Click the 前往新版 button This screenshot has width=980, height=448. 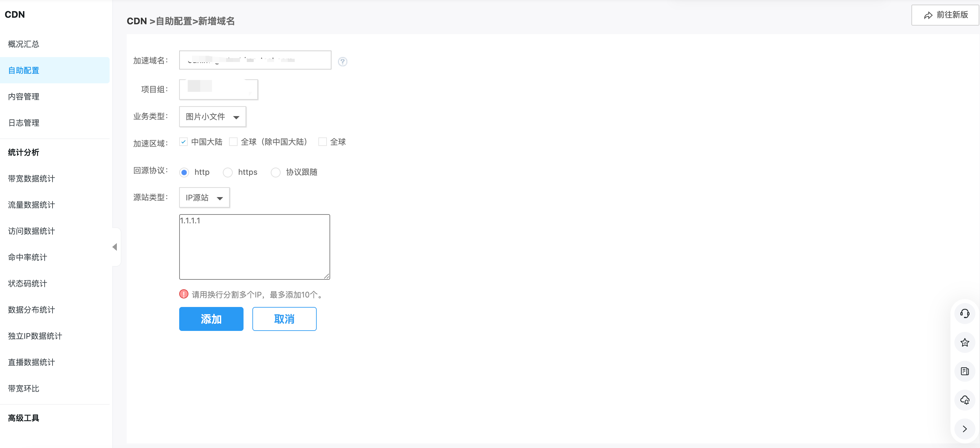click(945, 15)
